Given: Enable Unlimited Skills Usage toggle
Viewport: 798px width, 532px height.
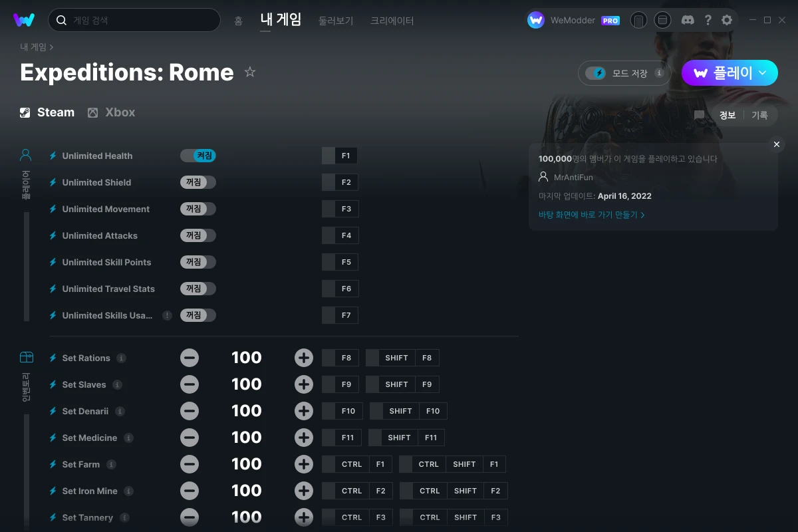Looking at the screenshot, I should 198,315.
